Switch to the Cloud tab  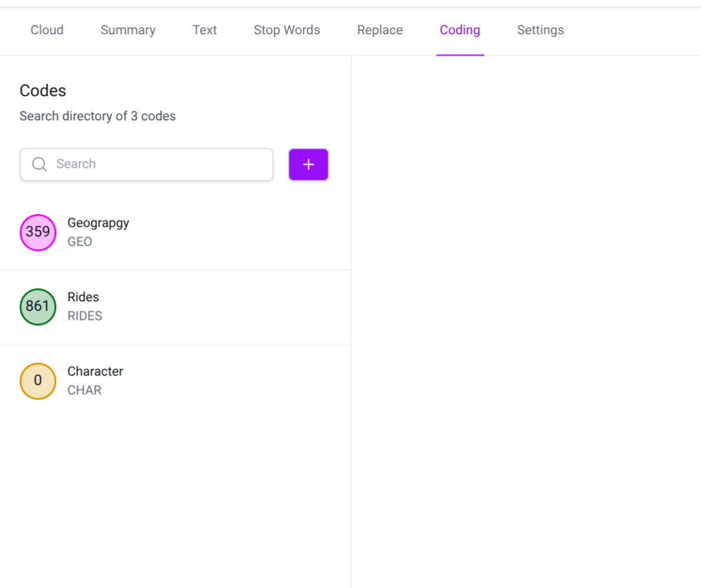tap(47, 30)
